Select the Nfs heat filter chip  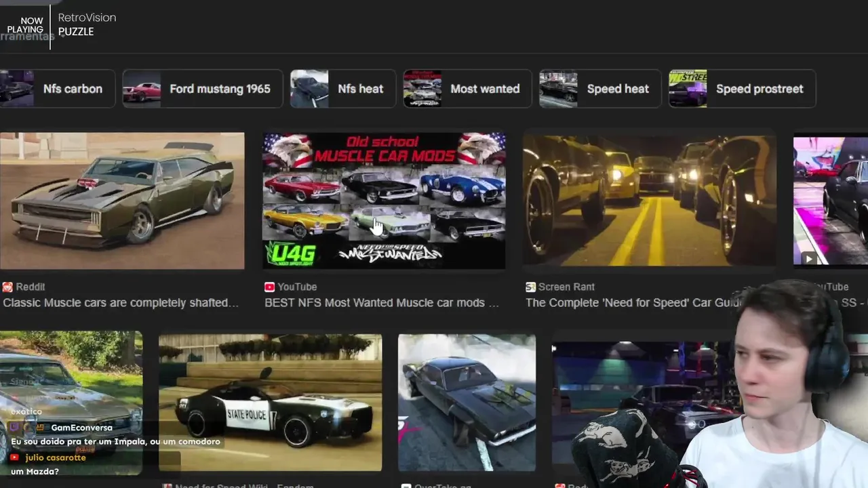pyautogui.click(x=343, y=89)
